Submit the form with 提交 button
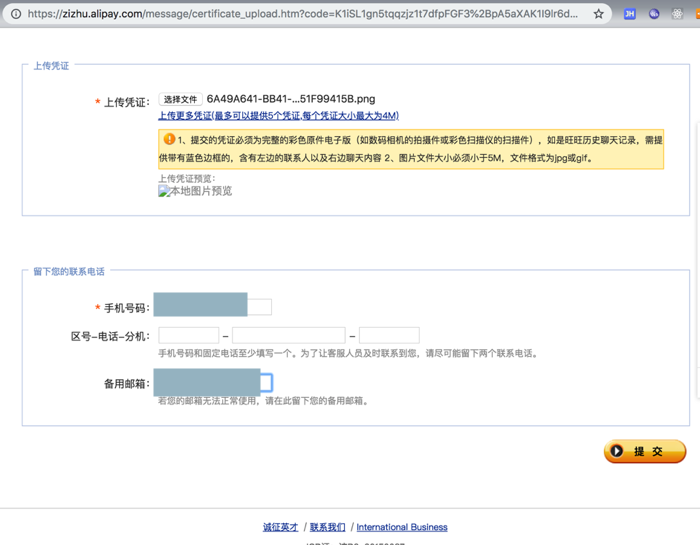The width and height of the screenshot is (700, 545). pos(645,451)
